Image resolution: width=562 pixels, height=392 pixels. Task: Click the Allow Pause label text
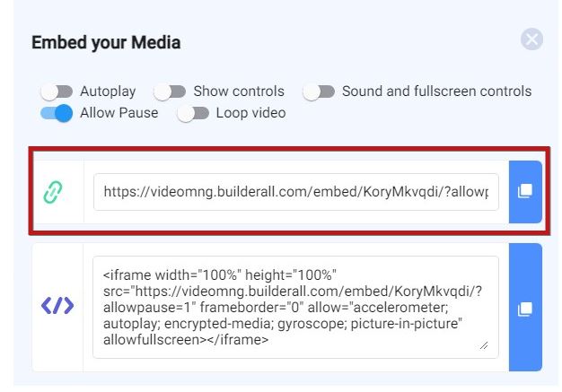pos(119,113)
